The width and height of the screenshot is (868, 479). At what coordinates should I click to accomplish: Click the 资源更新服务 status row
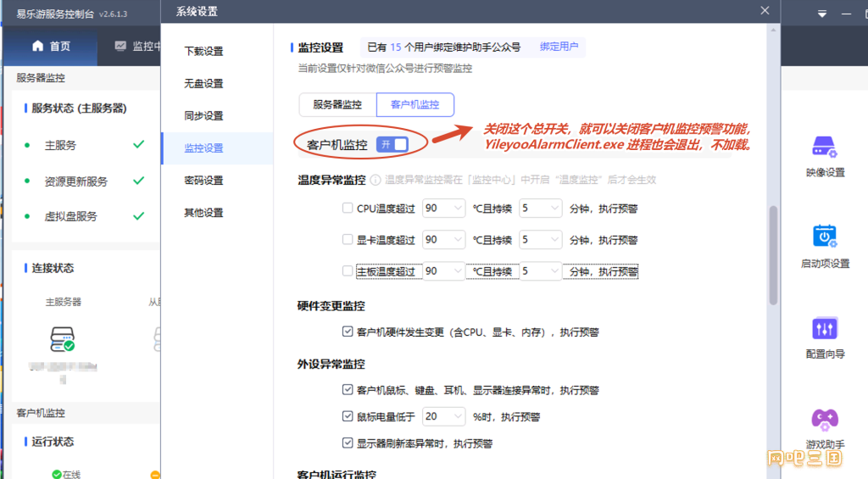pyautogui.click(x=86, y=181)
